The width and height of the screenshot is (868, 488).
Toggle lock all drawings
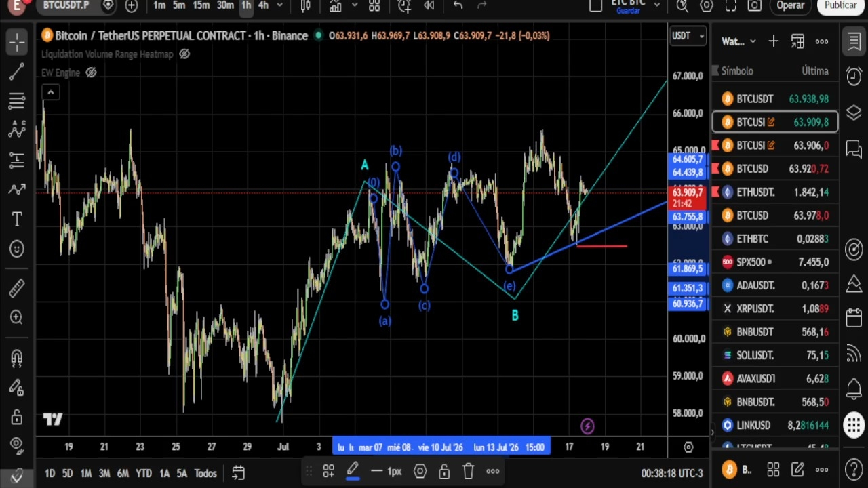17,417
